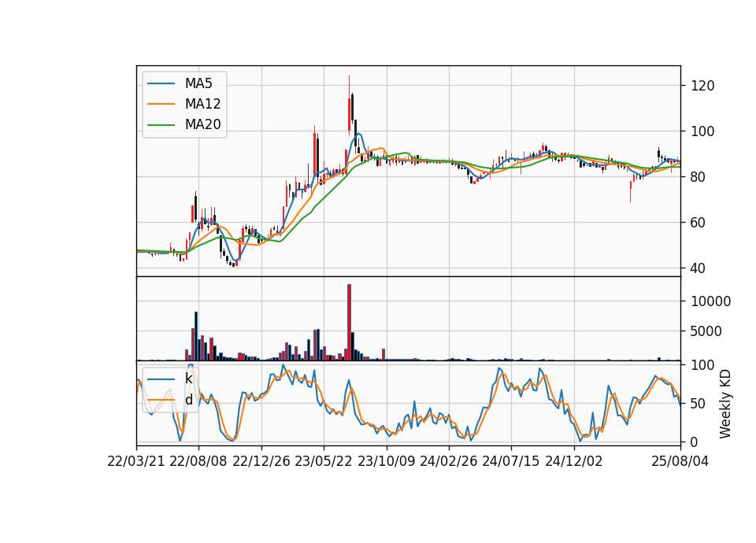Click the date label 22/12/26
Viewport: 756px width, 543px height.
pyautogui.click(x=261, y=462)
